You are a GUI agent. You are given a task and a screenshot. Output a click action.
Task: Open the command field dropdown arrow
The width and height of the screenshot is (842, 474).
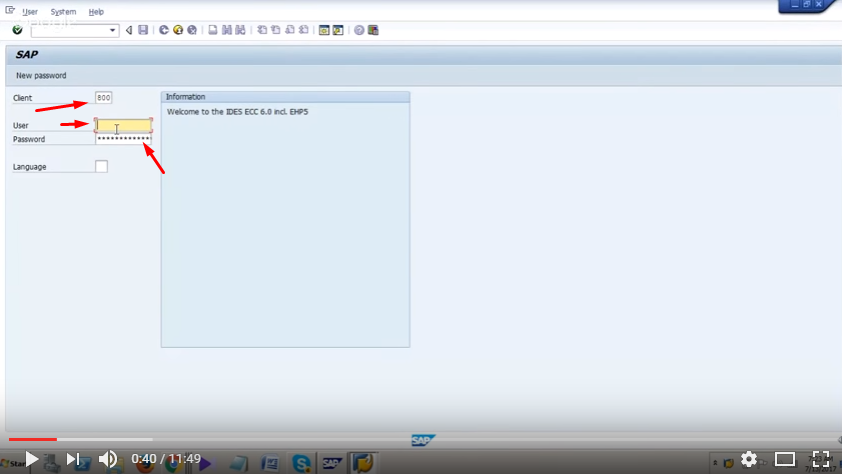(112, 31)
